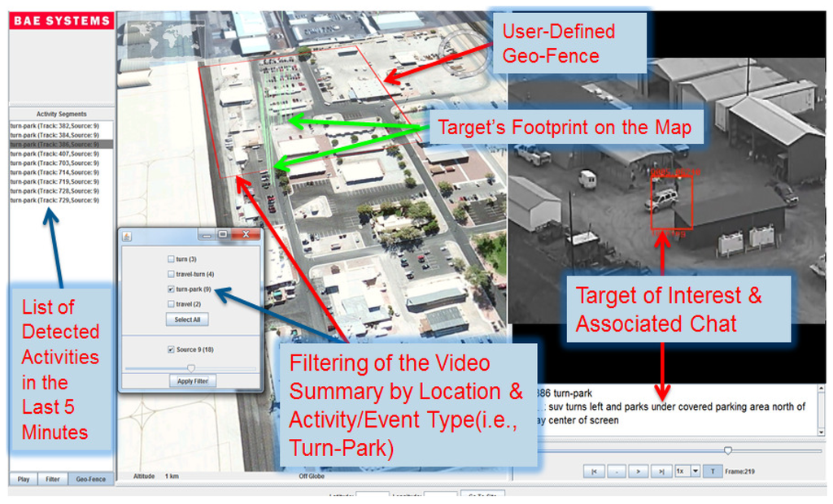Click the Play button in left panel
This screenshot has height=504, width=833.
tap(24, 479)
